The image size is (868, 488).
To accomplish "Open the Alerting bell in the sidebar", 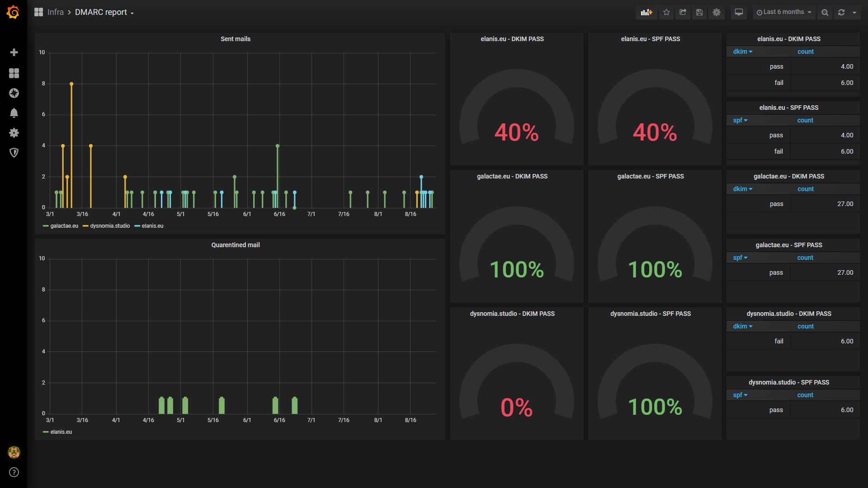I will [x=14, y=113].
